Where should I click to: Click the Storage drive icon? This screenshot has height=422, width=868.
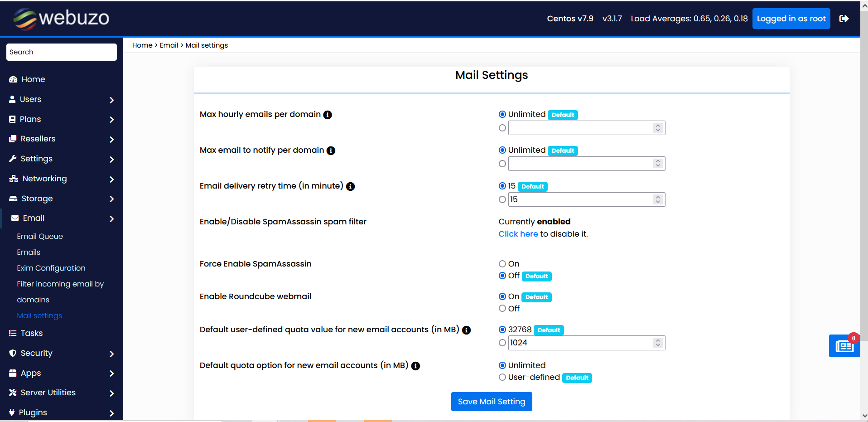(13, 199)
